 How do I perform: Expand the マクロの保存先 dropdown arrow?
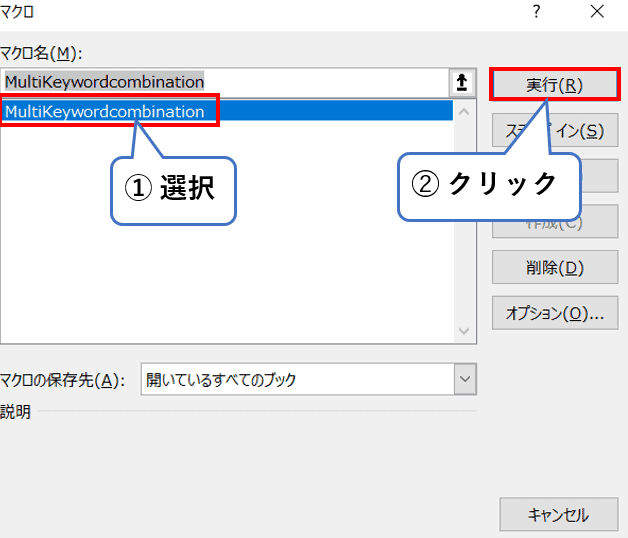(x=465, y=379)
